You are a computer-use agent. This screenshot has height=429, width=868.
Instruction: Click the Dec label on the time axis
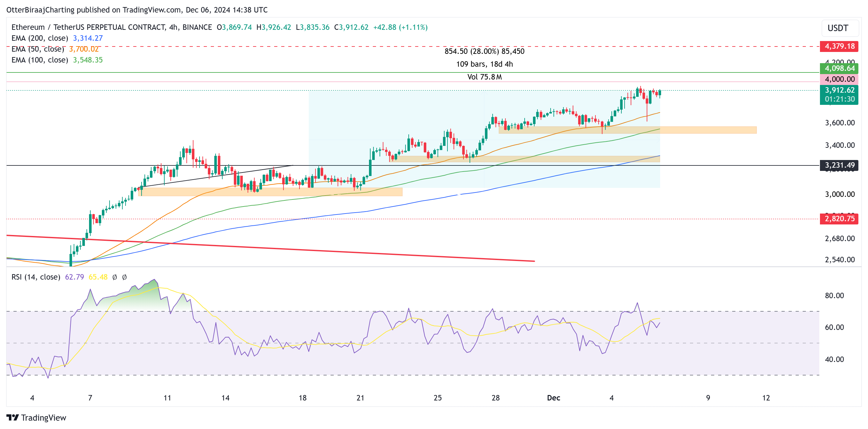[x=553, y=398]
